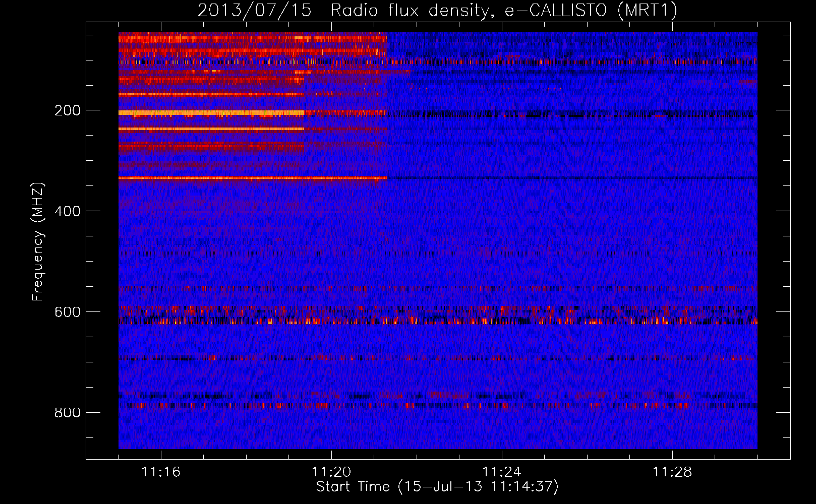
Task: Click the 11:24 time tick label
Action: (502, 472)
